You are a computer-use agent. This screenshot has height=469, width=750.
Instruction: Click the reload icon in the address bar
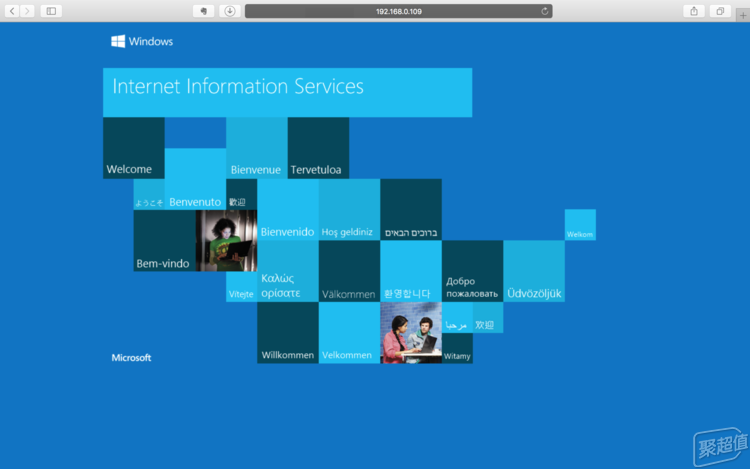pos(545,11)
